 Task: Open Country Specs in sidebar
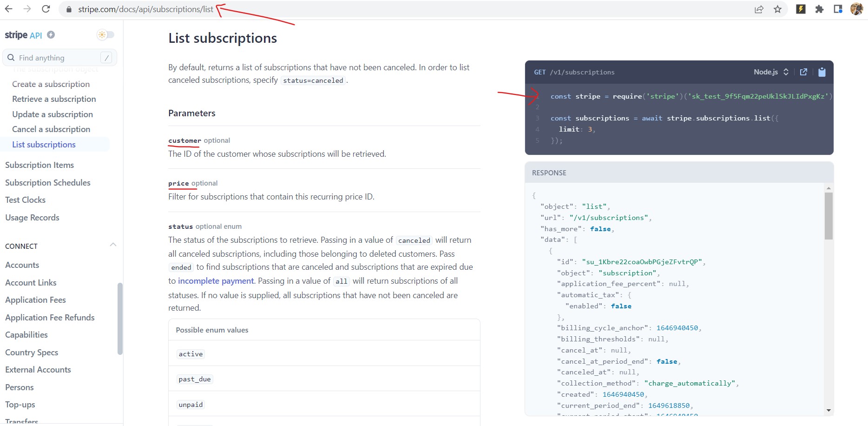[x=32, y=353]
